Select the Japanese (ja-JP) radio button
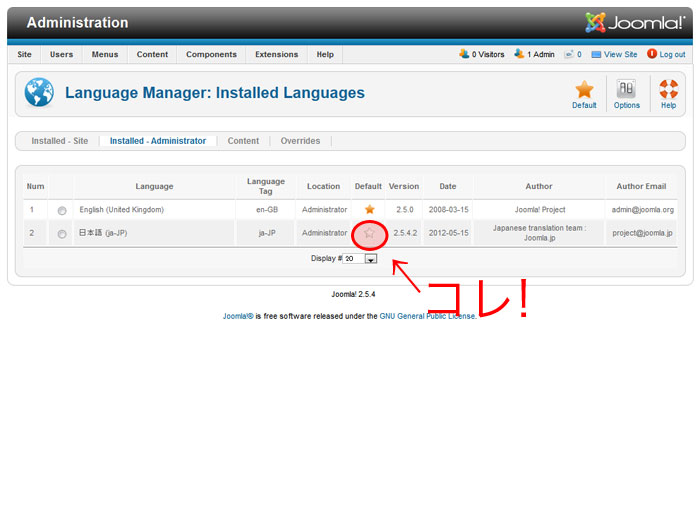This screenshot has height=512, width=700. tap(62, 234)
